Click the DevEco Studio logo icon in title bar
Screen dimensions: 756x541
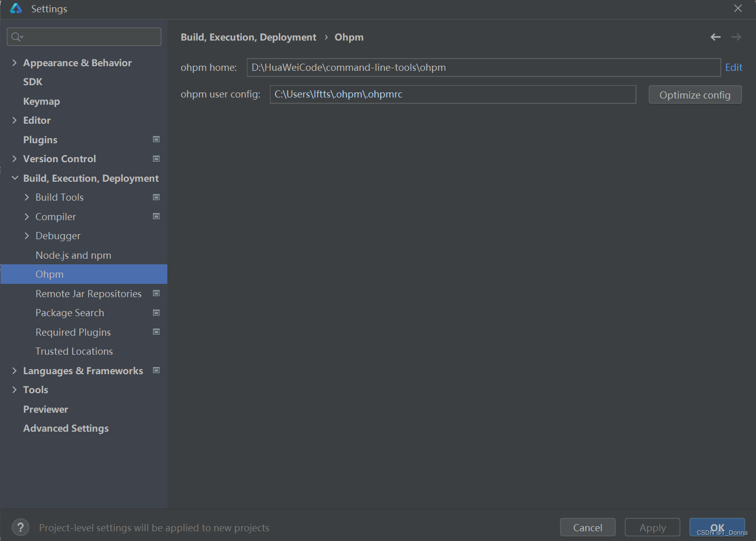point(16,8)
